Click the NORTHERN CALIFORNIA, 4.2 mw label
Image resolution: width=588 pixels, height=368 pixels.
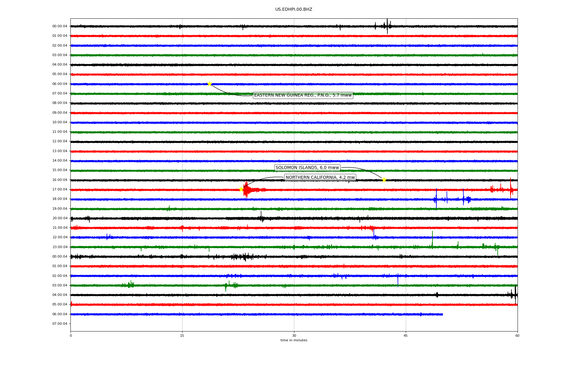(x=320, y=178)
